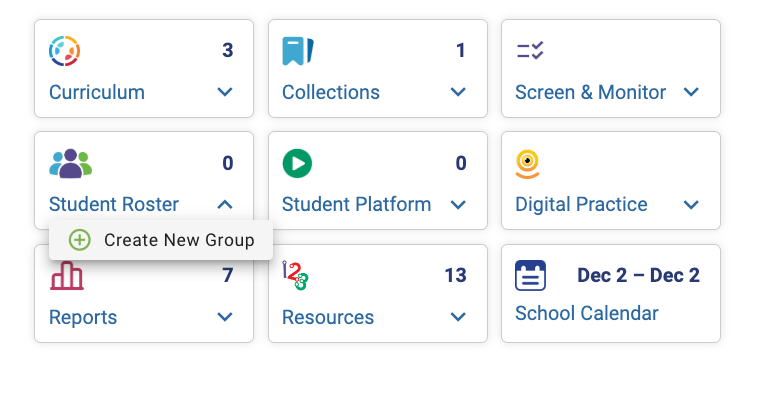This screenshot has height=400, width=783.
Task: Select Create New Group menu entry
Action: point(161,240)
